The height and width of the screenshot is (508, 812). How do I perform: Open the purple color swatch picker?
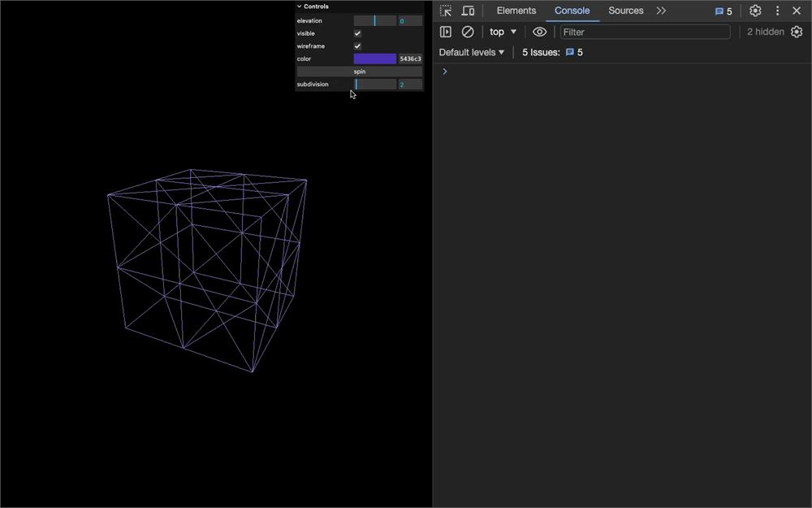click(375, 59)
